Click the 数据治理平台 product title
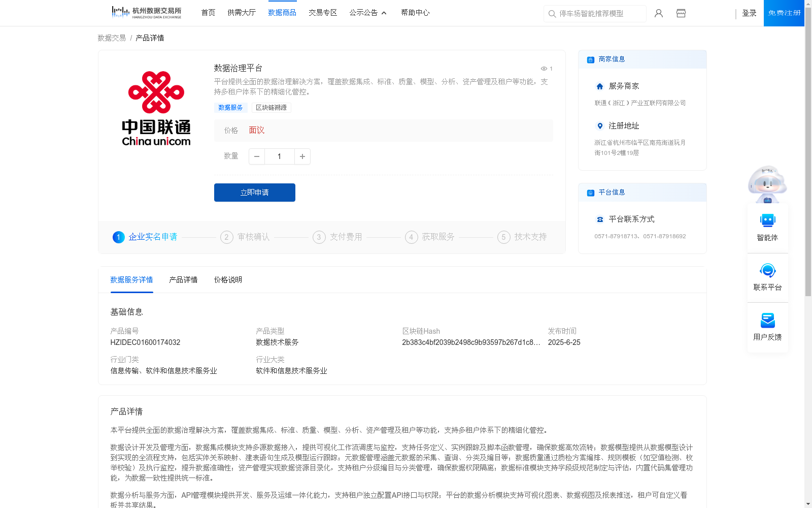 coord(238,68)
